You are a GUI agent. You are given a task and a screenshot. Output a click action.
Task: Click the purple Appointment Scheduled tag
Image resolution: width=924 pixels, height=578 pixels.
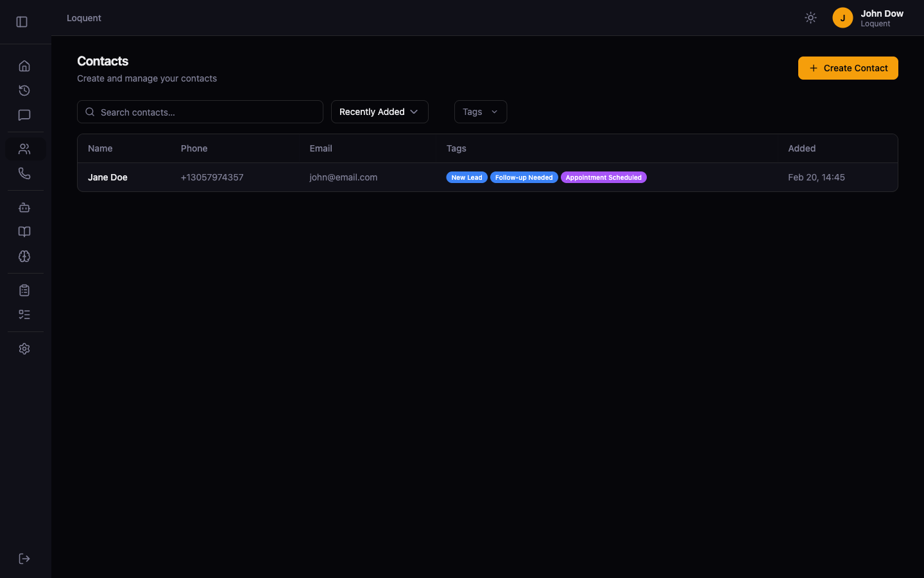tap(603, 178)
